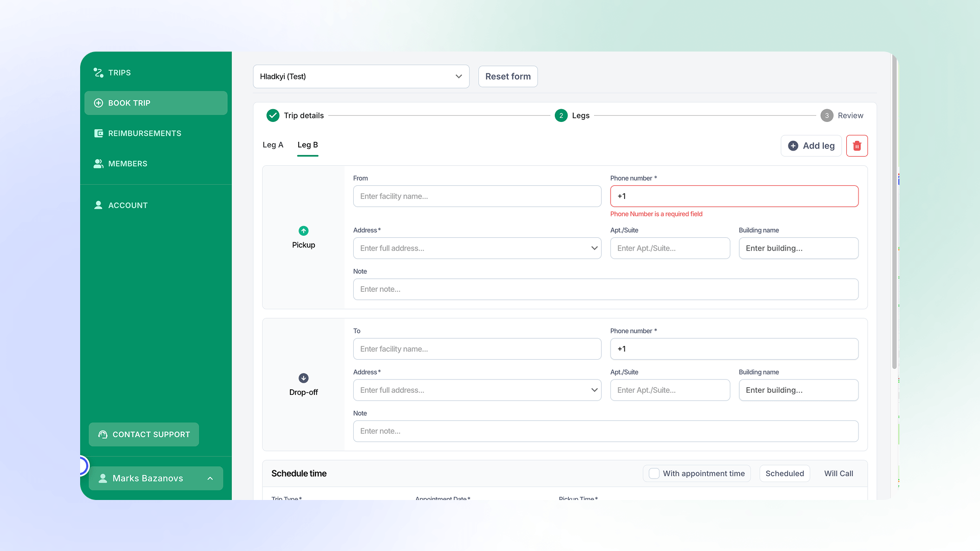The width and height of the screenshot is (980, 551).
Task: Click the user icon beside Marks Bazanovs
Action: 103,479
